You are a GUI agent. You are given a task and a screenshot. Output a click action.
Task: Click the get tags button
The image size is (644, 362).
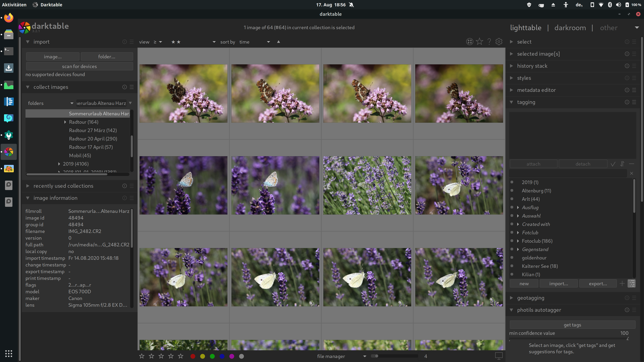pos(572,325)
